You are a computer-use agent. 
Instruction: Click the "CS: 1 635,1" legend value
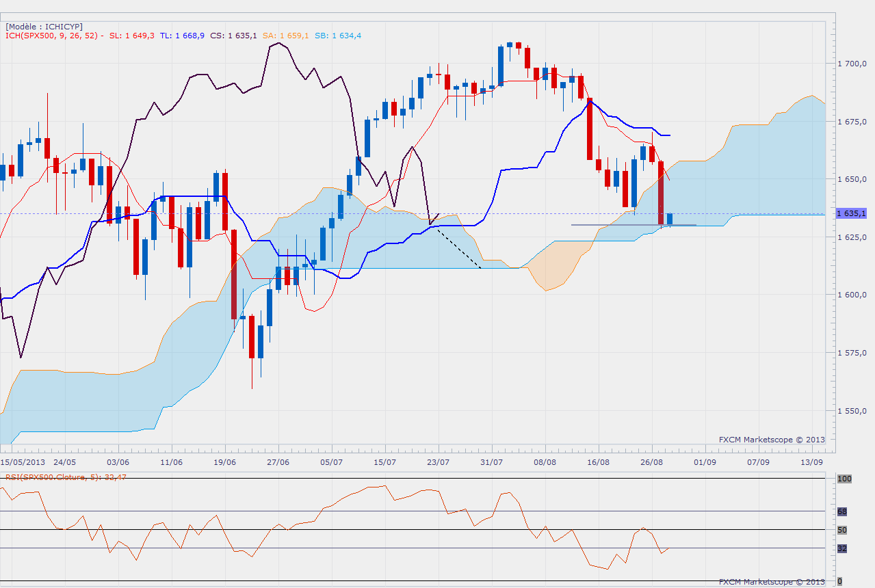(x=233, y=36)
